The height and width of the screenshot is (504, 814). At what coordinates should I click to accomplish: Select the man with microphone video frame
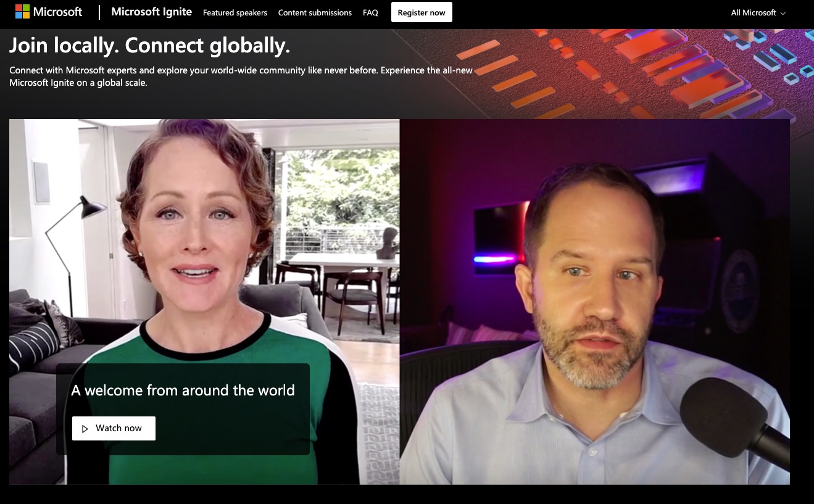pos(595,302)
